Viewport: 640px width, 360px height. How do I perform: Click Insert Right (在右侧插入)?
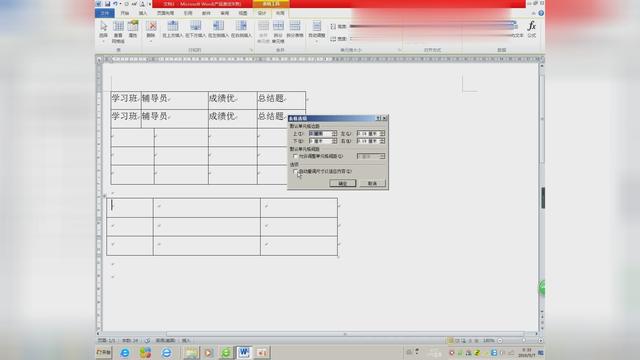click(241, 29)
